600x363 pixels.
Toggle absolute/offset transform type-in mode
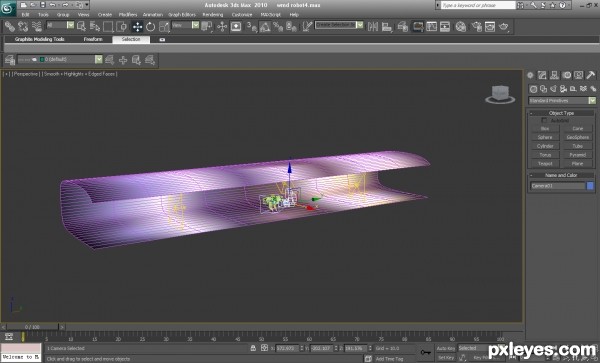(264, 348)
